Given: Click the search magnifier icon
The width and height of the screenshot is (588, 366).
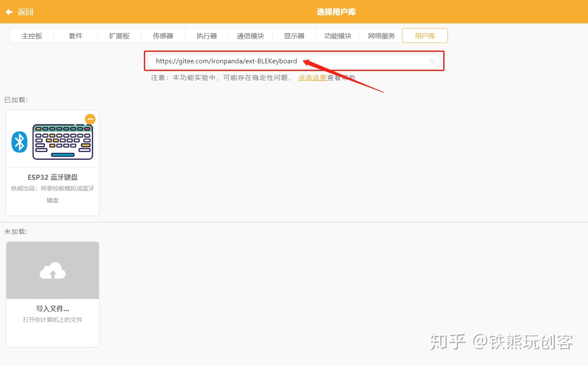Looking at the screenshot, I should tap(433, 61).
